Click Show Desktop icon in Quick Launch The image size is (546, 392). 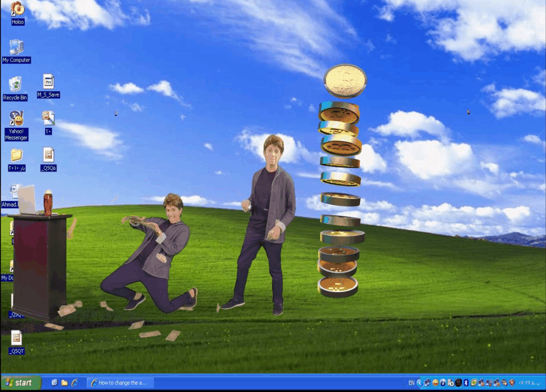click(54, 383)
